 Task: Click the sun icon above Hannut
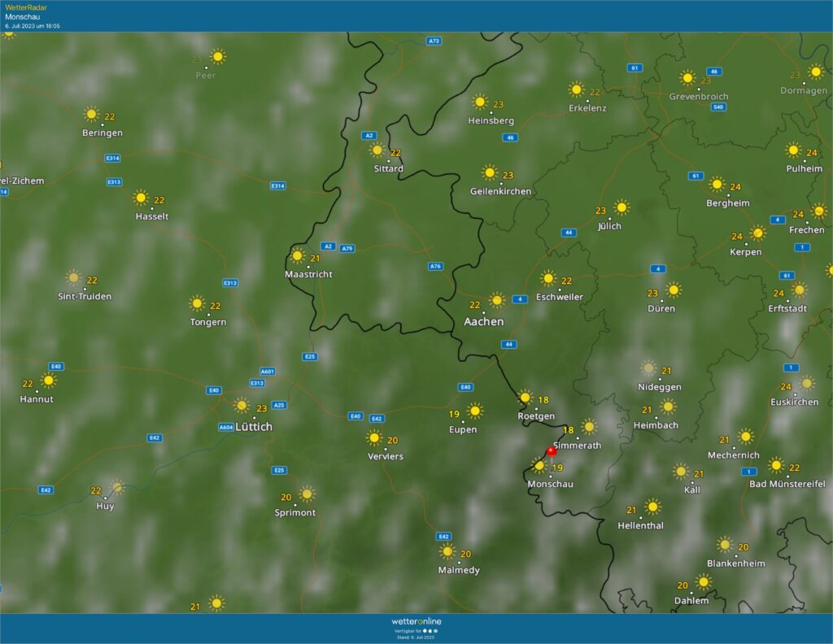click(x=49, y=381)
